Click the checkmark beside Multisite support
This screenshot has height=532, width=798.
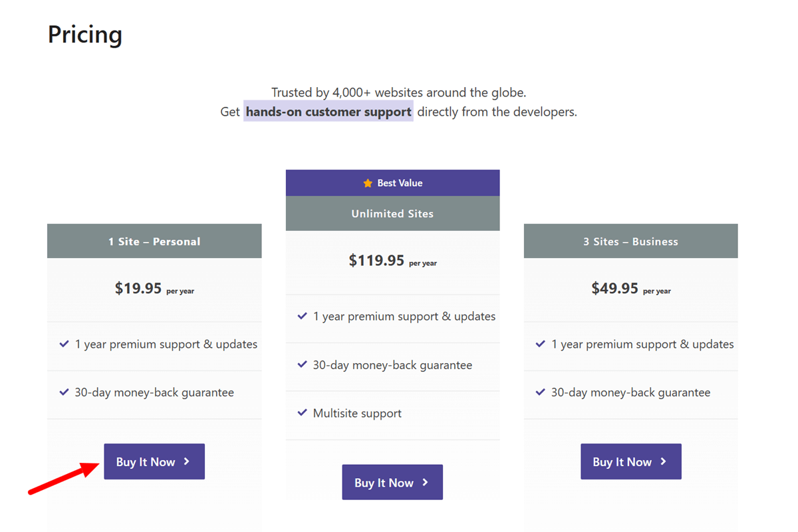click(x=303, y=412)
